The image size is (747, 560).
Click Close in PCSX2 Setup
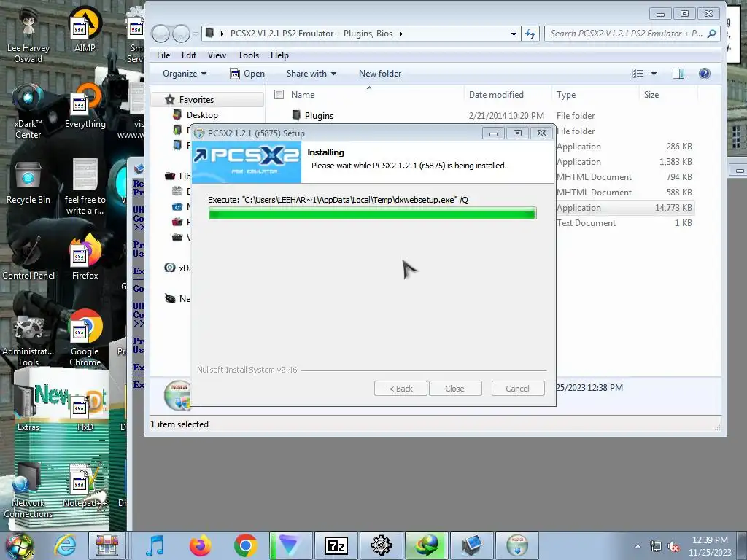[454, 389]
